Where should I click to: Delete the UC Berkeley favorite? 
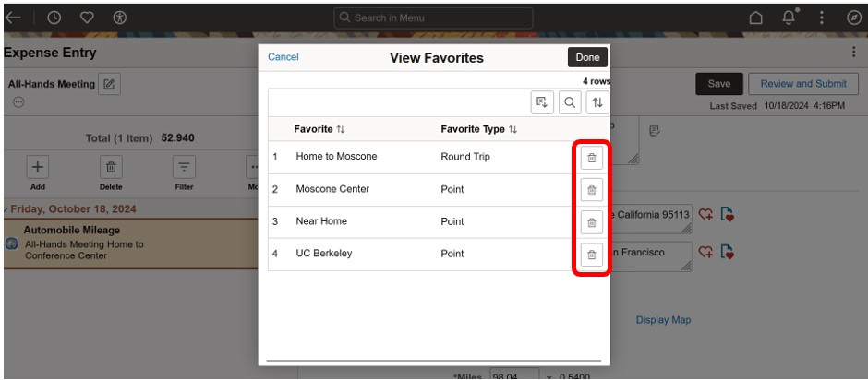point(591,255)
